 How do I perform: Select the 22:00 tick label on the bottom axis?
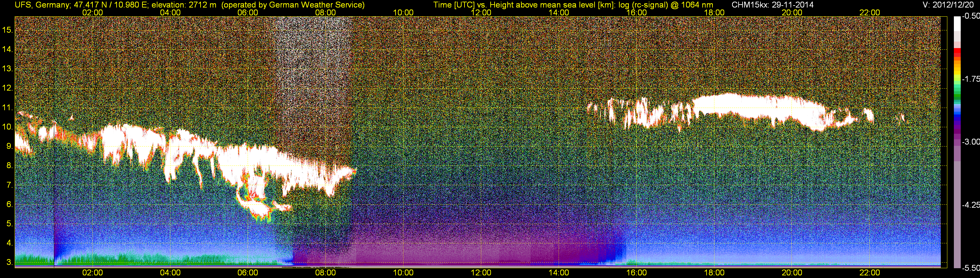pyautogui.click(x=870, y=273)
